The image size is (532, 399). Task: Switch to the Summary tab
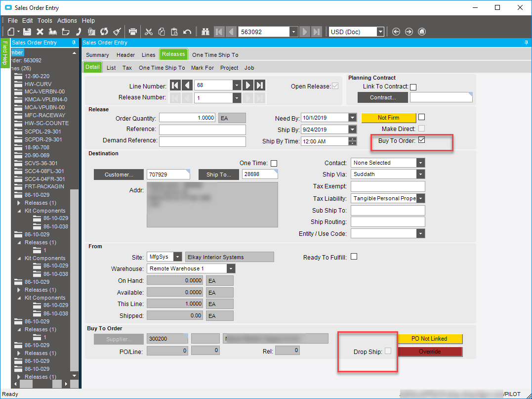click(97, 55)
